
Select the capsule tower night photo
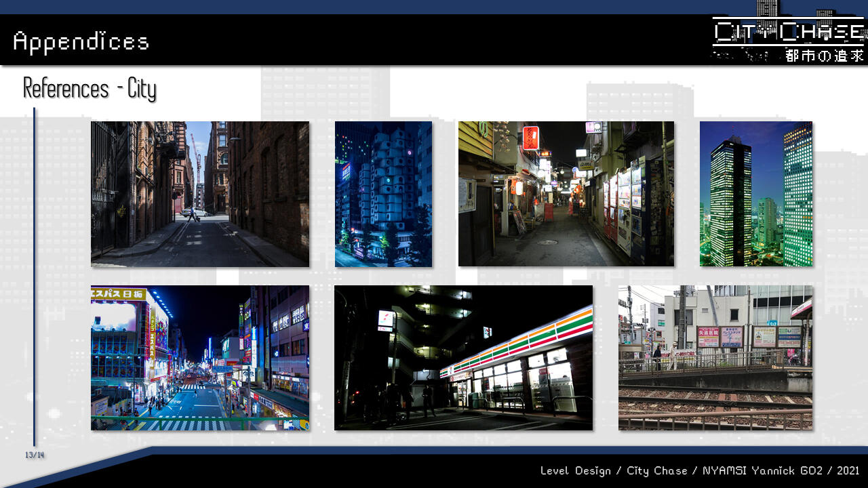[383, 194]
